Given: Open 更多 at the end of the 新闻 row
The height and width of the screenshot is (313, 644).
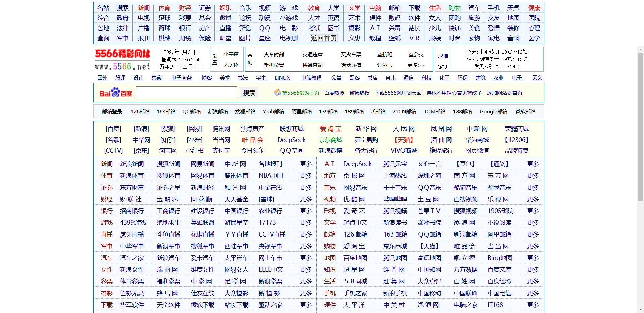Looking at the screenshot, I should click(306, 164).
